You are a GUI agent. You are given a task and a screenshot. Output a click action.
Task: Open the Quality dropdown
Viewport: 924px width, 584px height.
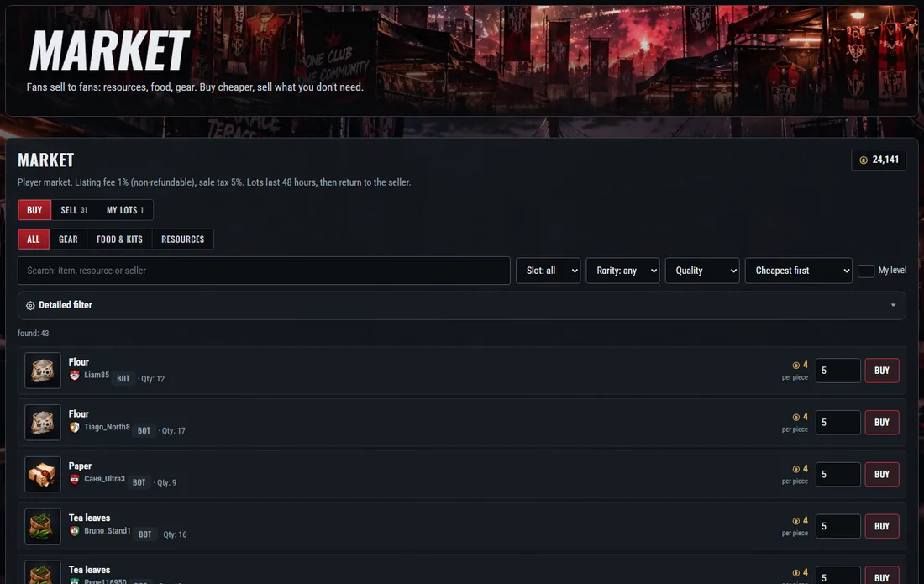pos(702,271)
